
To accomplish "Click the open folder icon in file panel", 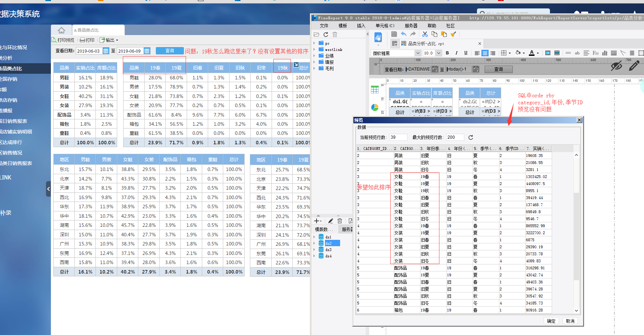I will tap(316, 34).
